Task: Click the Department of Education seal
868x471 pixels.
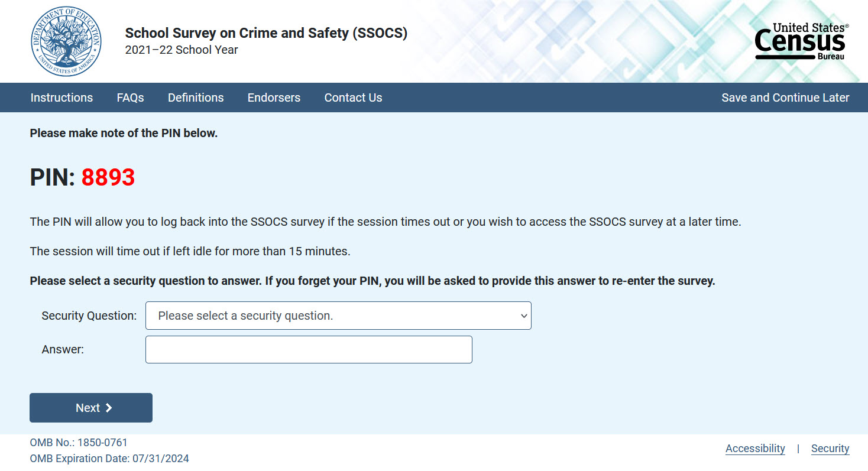Action: [66, 41]
